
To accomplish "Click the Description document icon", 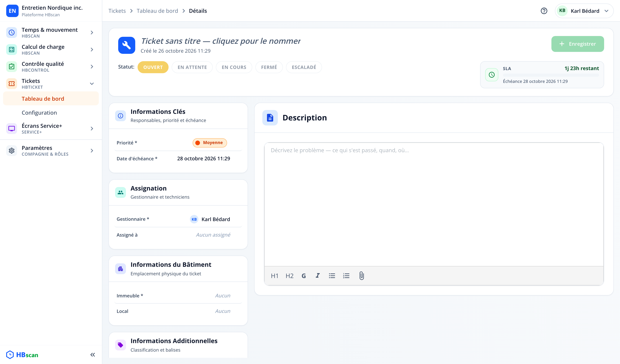I will pos(270,118).
